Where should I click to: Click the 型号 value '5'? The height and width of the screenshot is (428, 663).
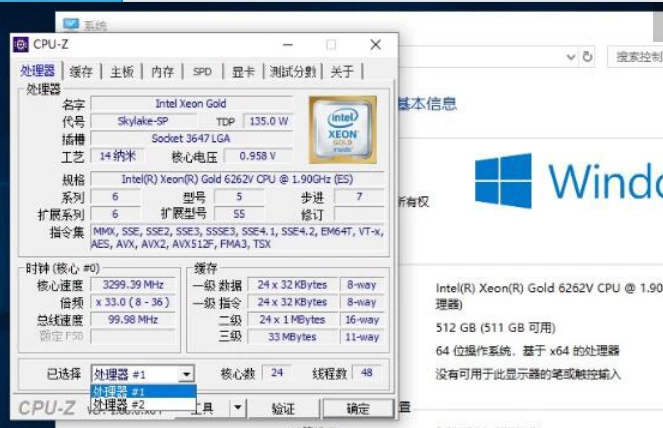[x=239, y=197]
